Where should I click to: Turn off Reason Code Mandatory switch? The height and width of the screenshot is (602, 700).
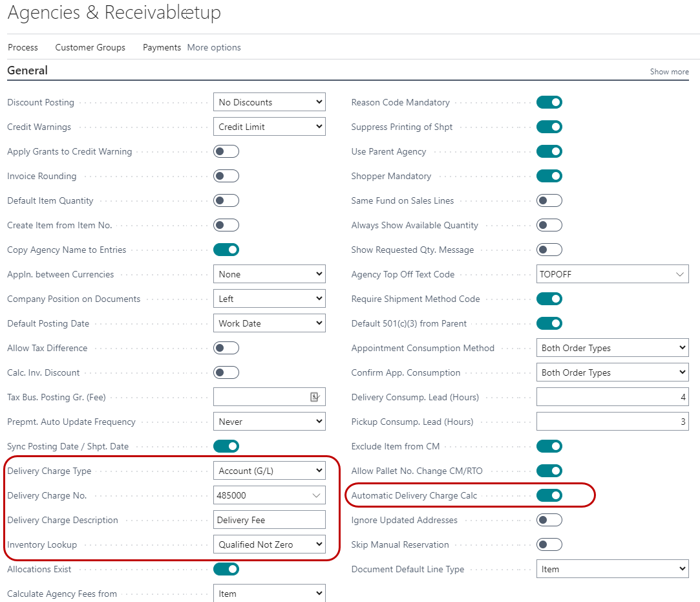tap(549, 102)
